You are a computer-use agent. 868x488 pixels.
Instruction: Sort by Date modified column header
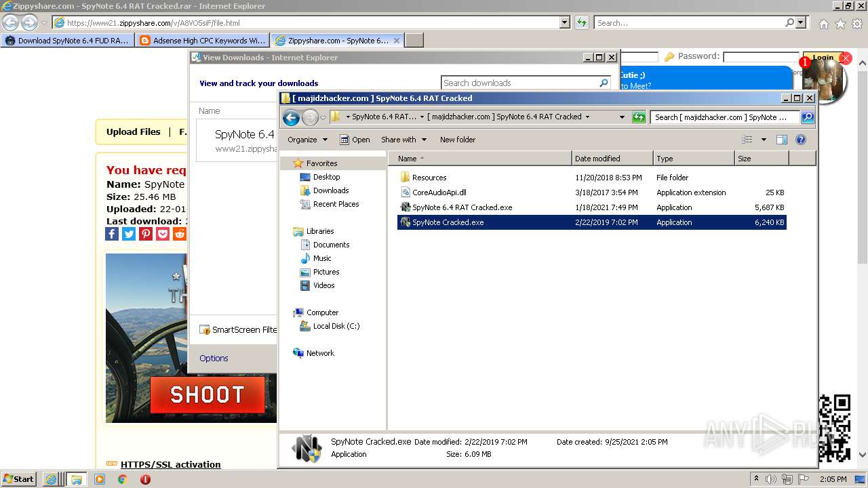612,159
